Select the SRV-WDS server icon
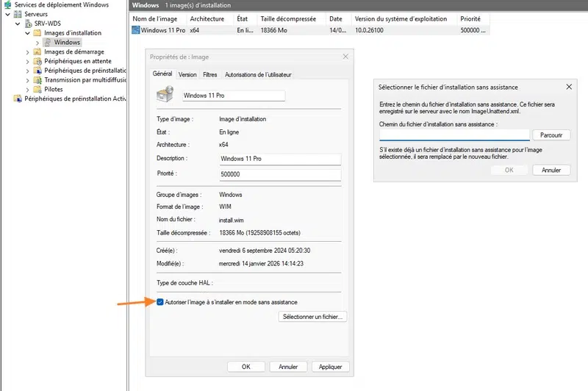 [27, 24]
